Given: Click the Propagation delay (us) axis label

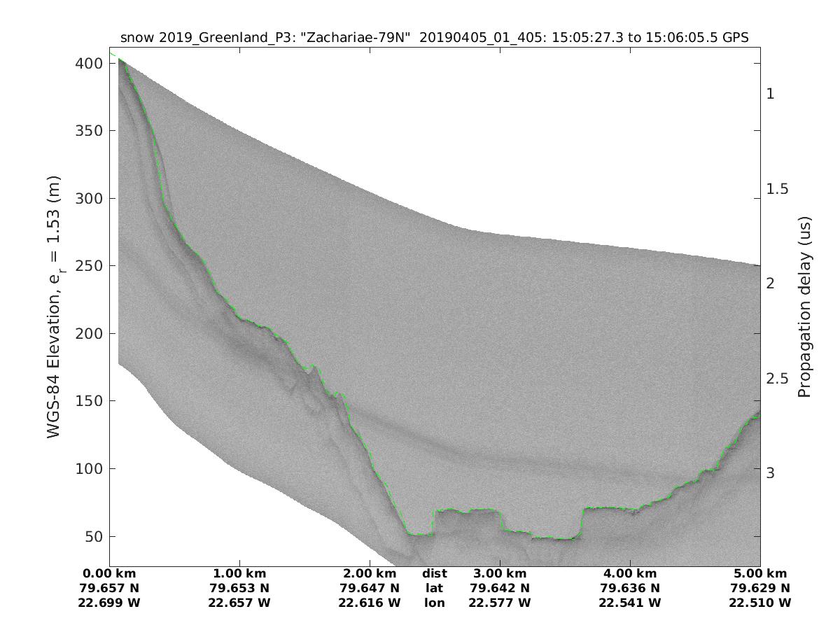Looking at the screenshot, I should coord(804,307).
